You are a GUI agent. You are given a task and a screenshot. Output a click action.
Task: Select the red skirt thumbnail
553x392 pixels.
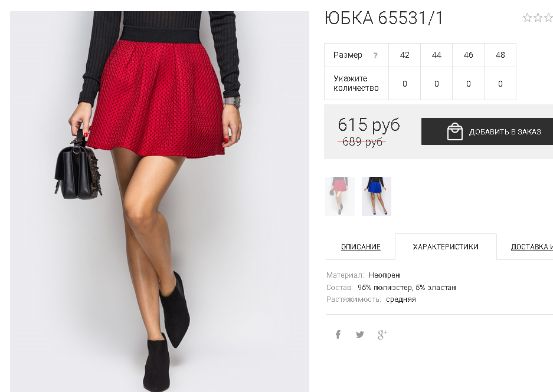(339, 196)
